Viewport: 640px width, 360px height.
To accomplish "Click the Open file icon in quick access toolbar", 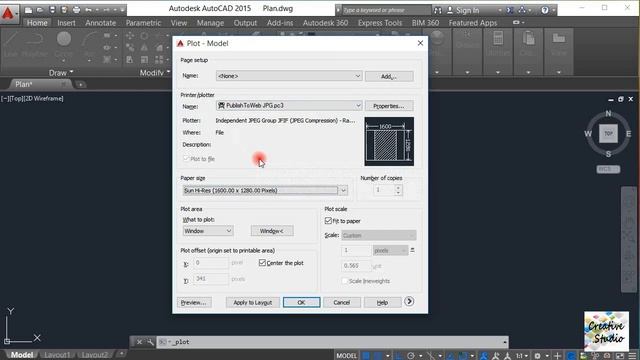I will click(40, 10).
